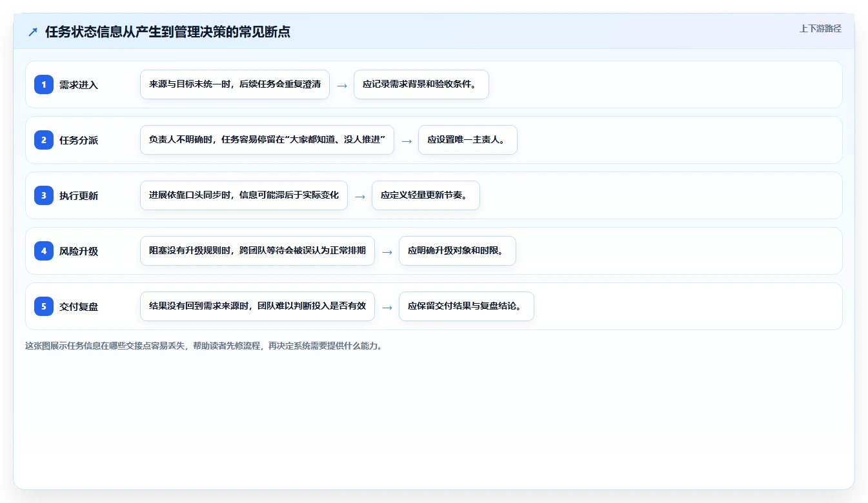868x503 pixels.
Task: Select the 风险升级 stage label
Action: [79, 252]
